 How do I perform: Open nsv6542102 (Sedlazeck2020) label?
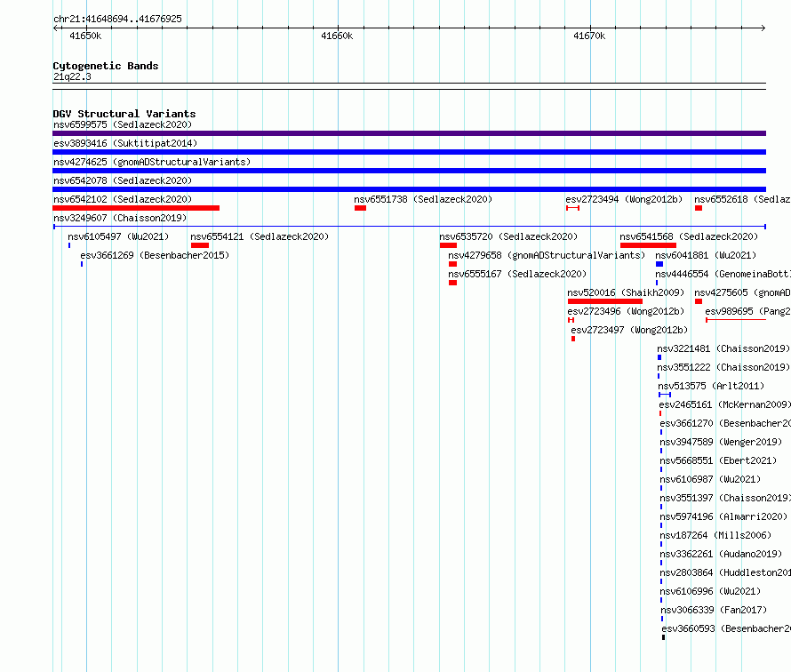click(x=123, y=199)
